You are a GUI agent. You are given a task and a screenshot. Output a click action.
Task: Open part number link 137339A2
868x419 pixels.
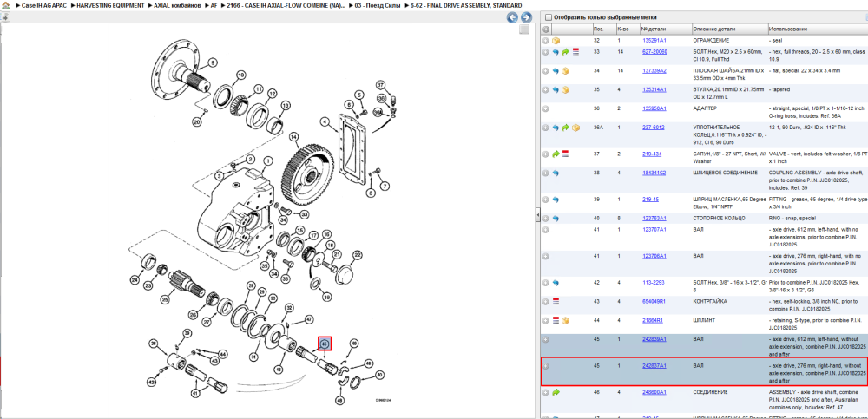point(654,71)
